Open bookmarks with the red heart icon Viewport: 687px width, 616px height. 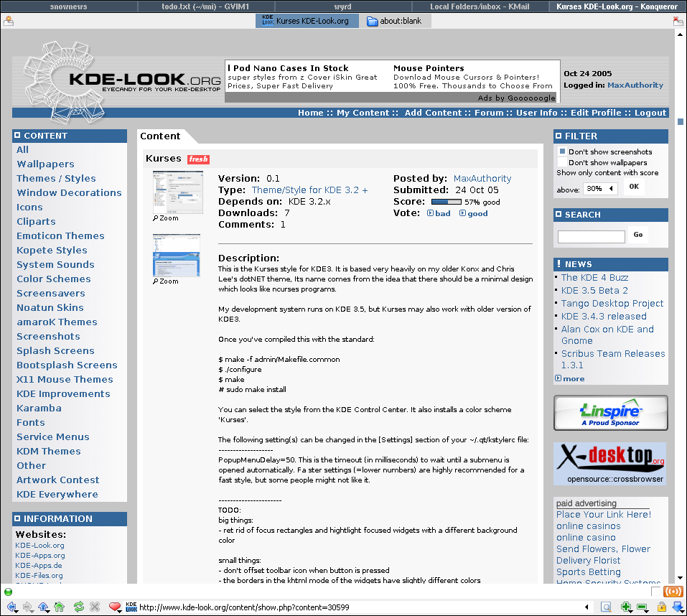click(115, 607)
